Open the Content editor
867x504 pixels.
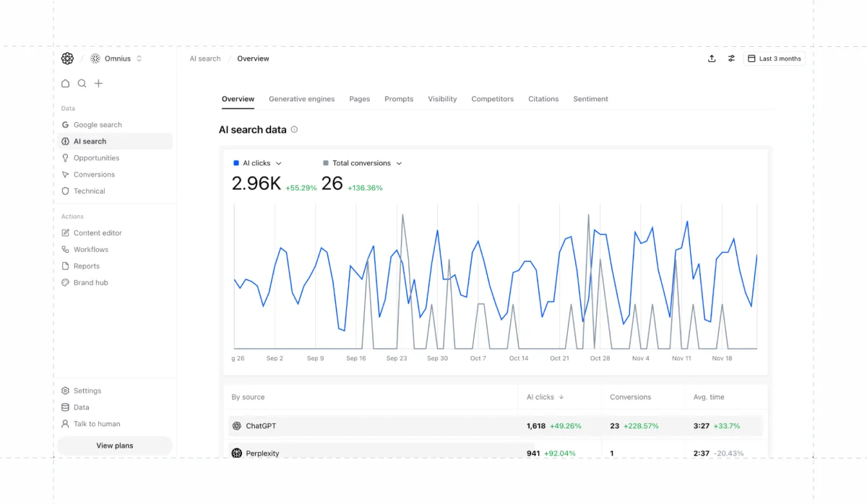click(x=98, y=233)
